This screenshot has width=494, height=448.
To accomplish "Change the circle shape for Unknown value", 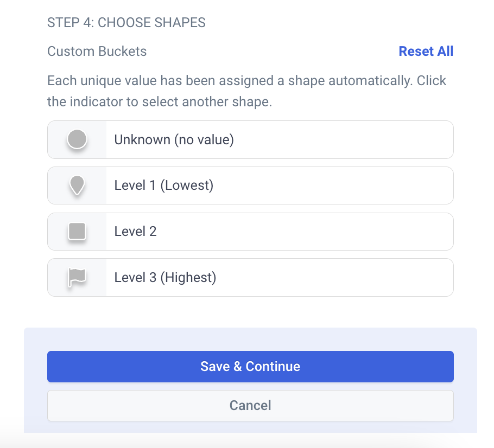I will (x=77, y=139).
